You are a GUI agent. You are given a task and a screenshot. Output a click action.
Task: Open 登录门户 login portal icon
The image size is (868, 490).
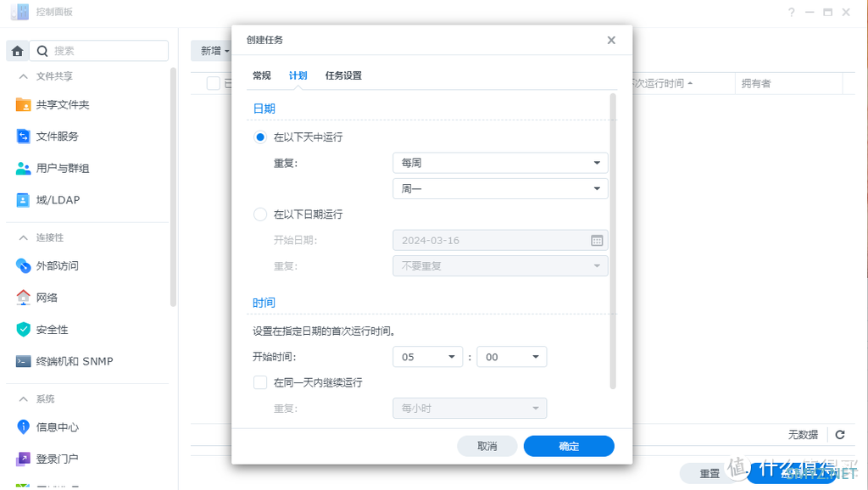click(23, 459)
